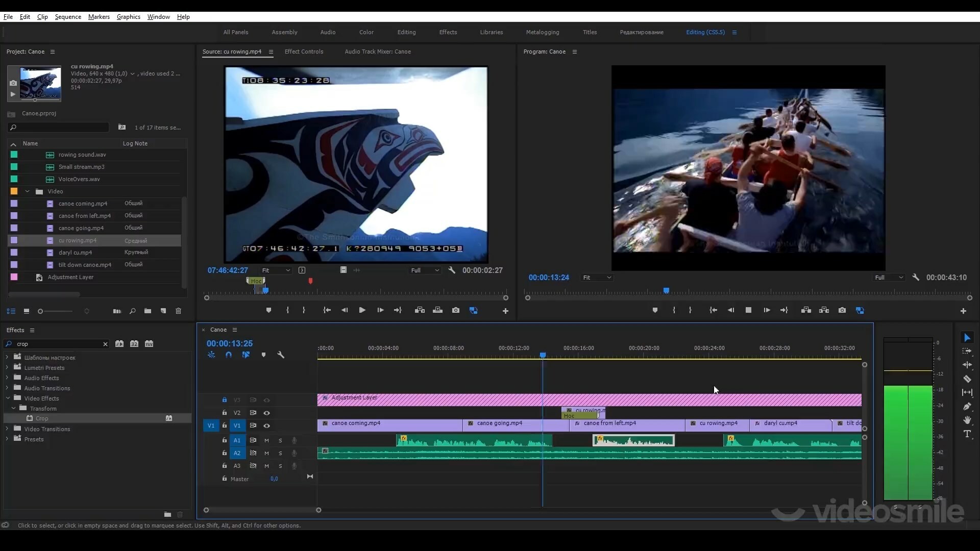Open the Graphics menu
Viewport: 980px width, 551px height.
(x=128, y=17)
